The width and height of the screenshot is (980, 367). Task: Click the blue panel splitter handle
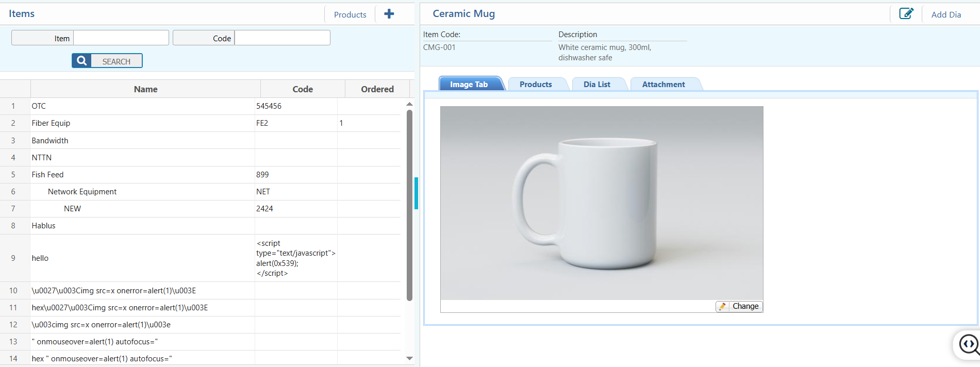click(x=416, y=193)
